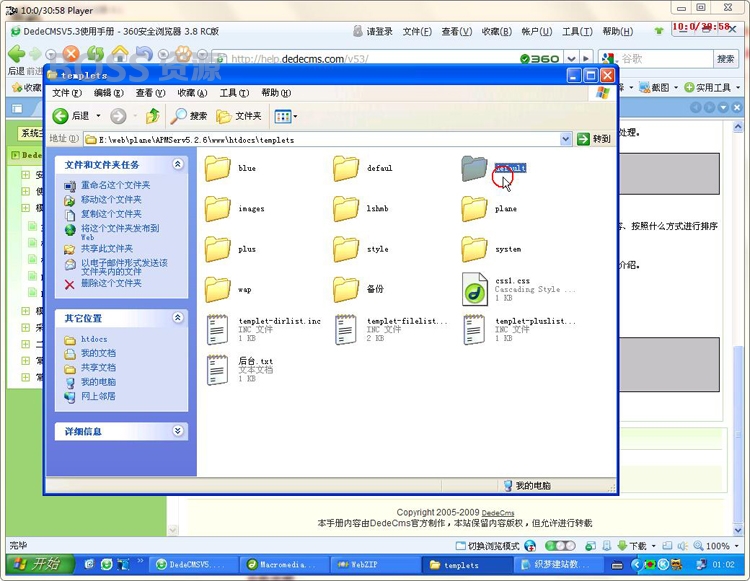Click 移动这个文件夹 task link
The width and height of the screenshot is (750, 581).
(111, 199)
